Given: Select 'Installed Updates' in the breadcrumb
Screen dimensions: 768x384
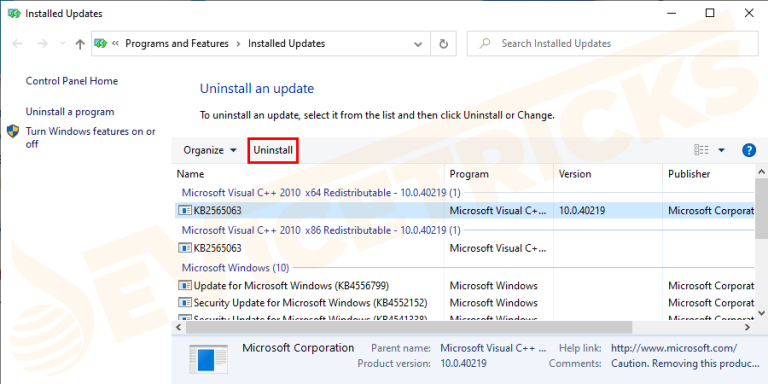Looking at the screenshot, I should (287, 44).
